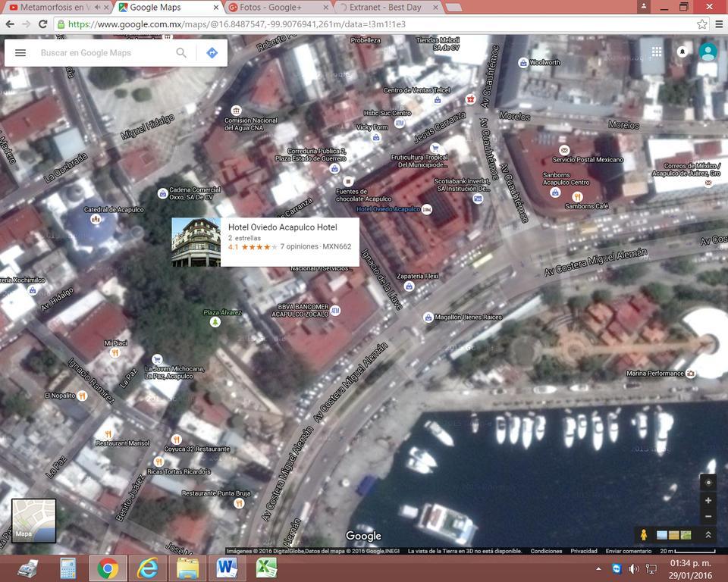This screenshot has width=728, height=582.
Task: Open Excel from the taskbar
Action: coord(266,568)
